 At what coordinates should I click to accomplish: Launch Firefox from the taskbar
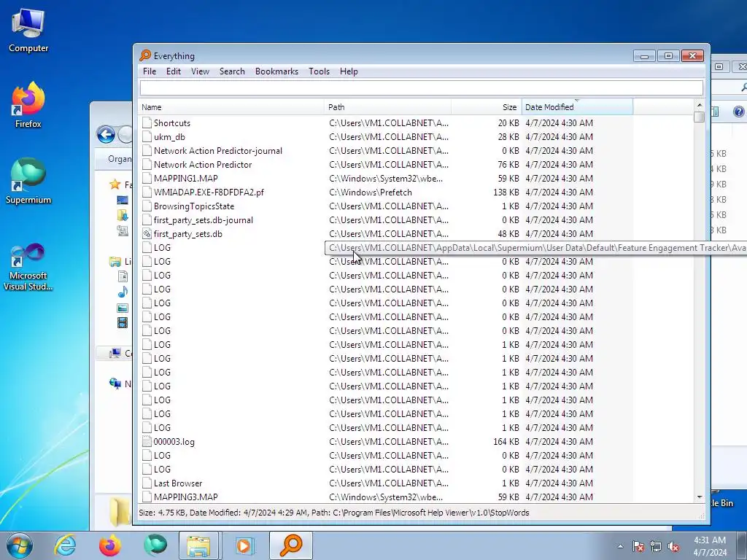pyautogui.click(x=110, y=545)
